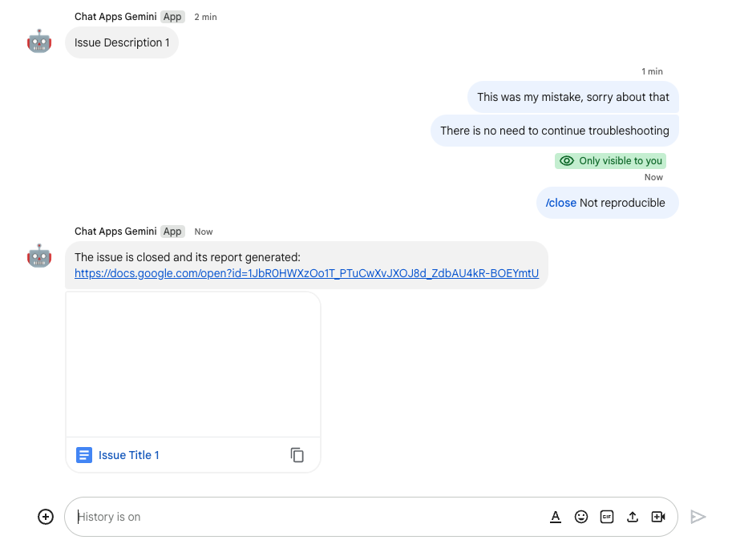Click the document preview thumbnail
Image resolution: width=732 pixels, height=560 pixels.
[192, 365]
